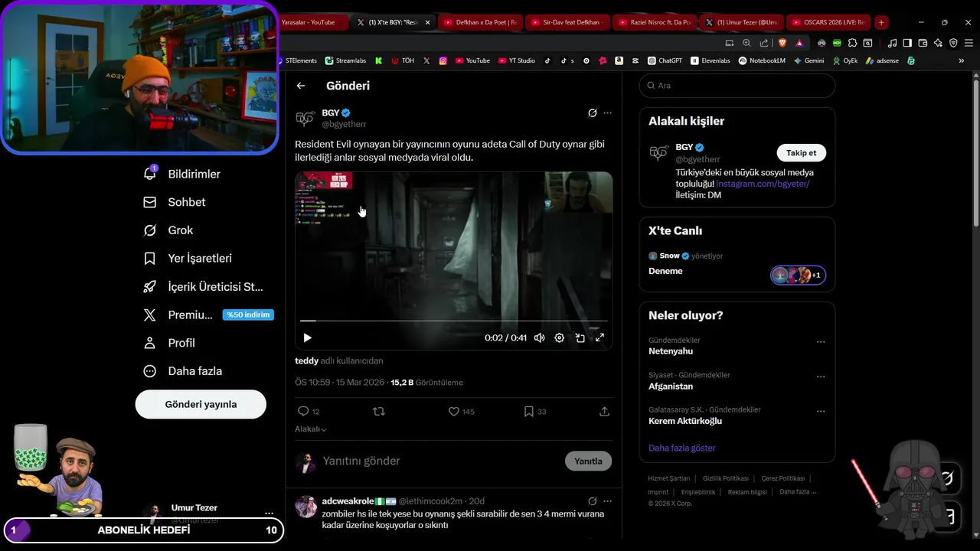Click the Brave shields lion icon
Image resolution: width=980 pixels, height=551 pixels.
tap(782, 43)
